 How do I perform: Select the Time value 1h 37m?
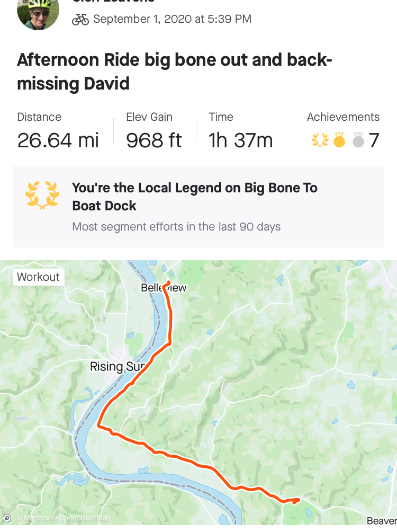point(241,140)
